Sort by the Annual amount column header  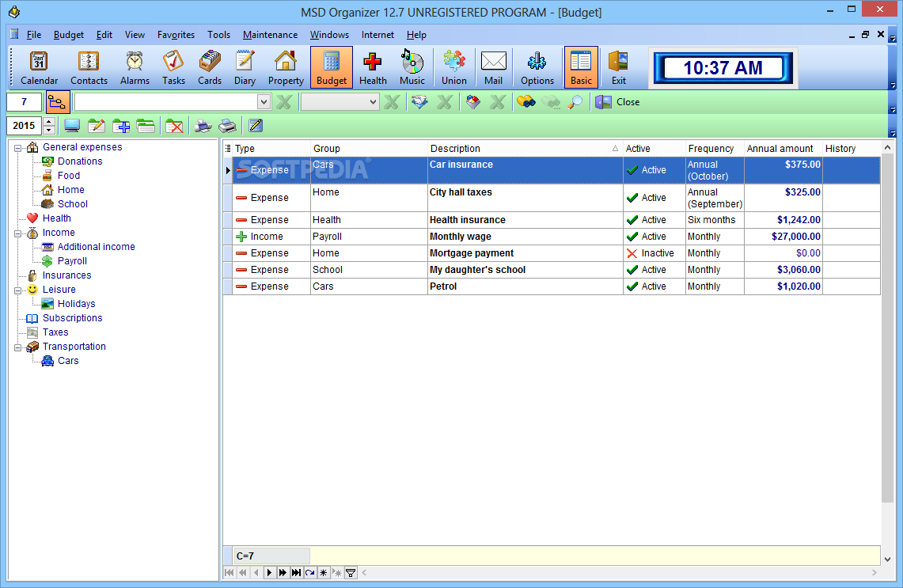(x=783, y=149)
